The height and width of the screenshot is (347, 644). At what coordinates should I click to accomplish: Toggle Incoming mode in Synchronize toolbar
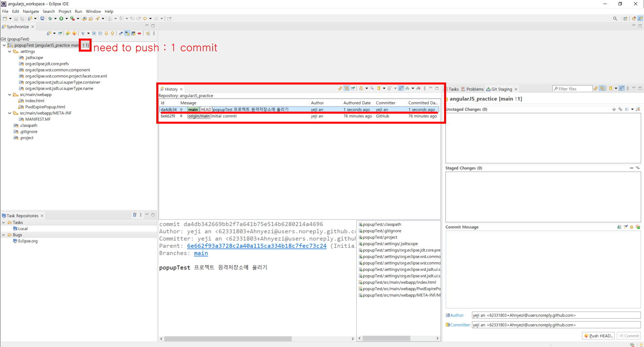click(x=121, y=34)
